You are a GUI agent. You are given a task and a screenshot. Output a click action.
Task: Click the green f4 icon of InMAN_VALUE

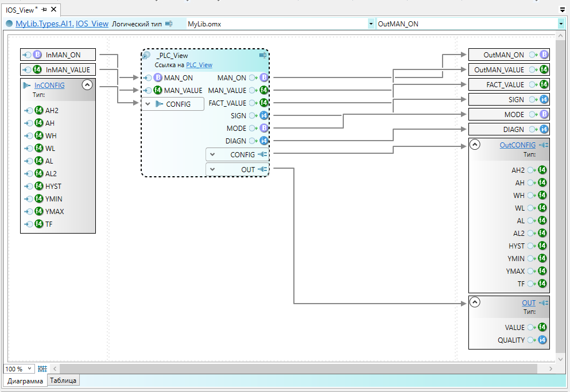(x=38, y=70)
